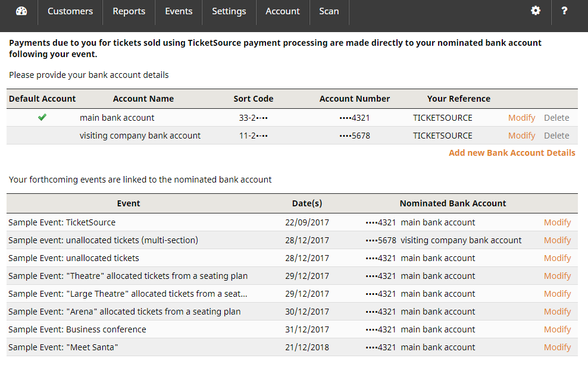The width and height of the screenshot is (588, 377).
Task: Select the Account menu item
Action: [283, 11]
